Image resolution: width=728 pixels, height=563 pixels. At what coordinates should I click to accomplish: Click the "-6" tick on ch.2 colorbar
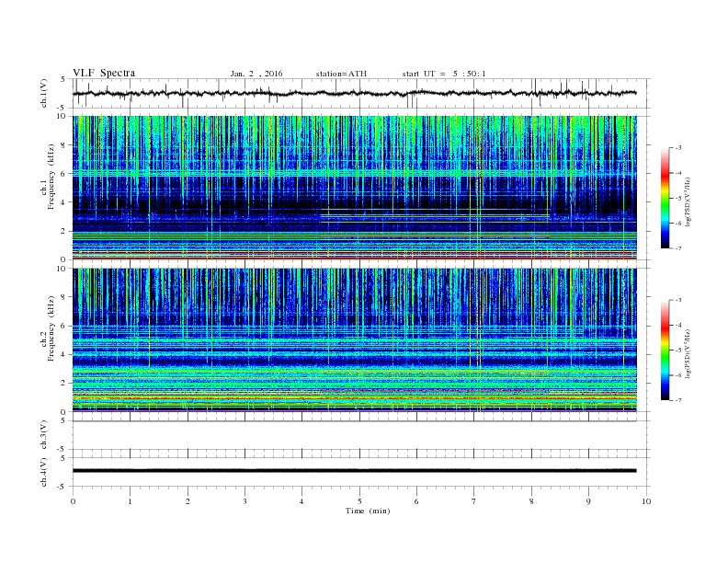coord(677,375)
